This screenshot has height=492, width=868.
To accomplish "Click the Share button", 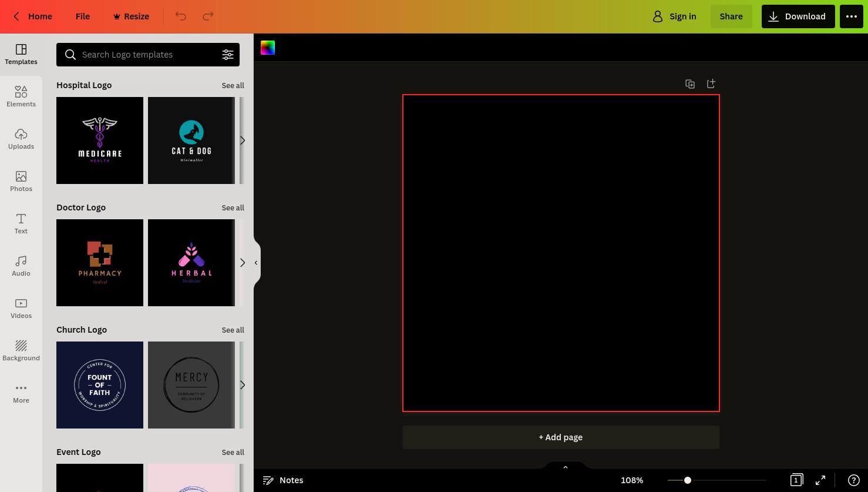I will (x=731, y=16).
